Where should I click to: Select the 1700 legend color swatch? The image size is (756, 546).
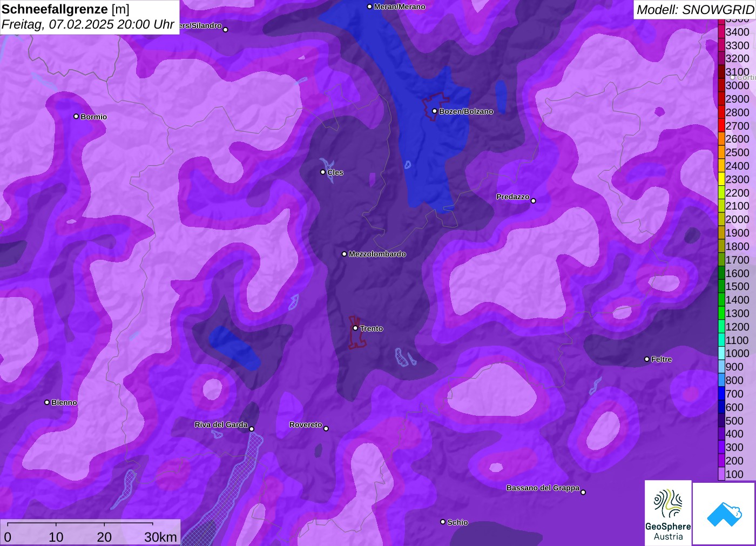pyautogui.click(x=721, y=260)
